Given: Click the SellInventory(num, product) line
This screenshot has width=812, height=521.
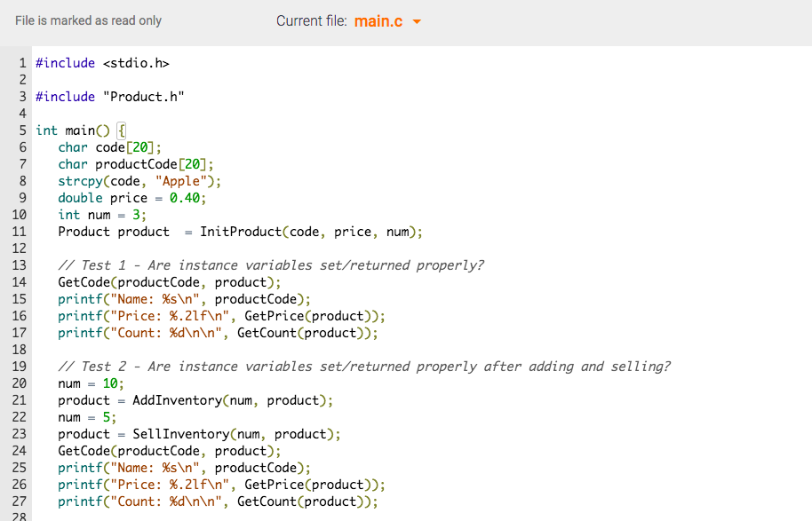Looking at the screenshot, I should click(x=199, y=434).
